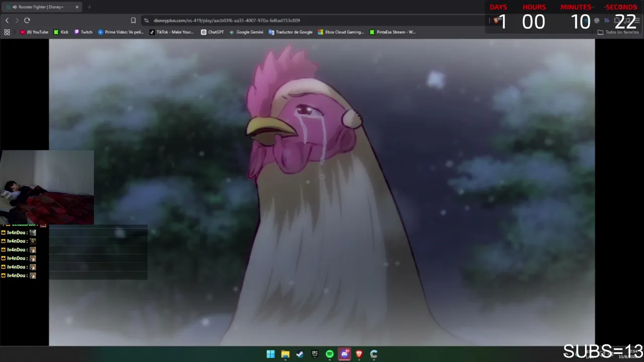Open the TikTok bookmark
This screenshot has width=644, height=362.
coord(172,32)
